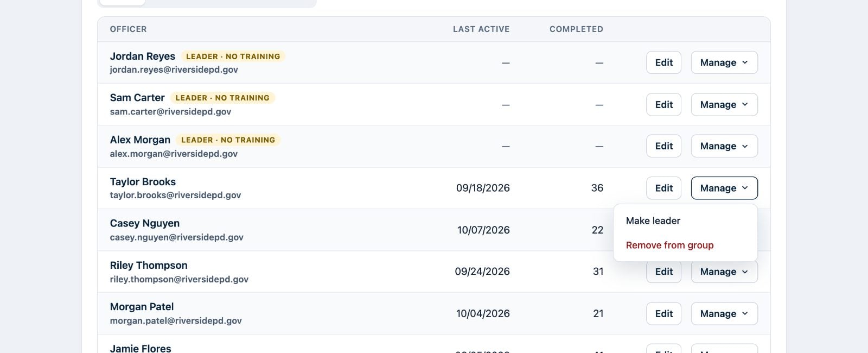Click last active date 10/04/2026
The image size is (868, 353).
coord(483,313)
